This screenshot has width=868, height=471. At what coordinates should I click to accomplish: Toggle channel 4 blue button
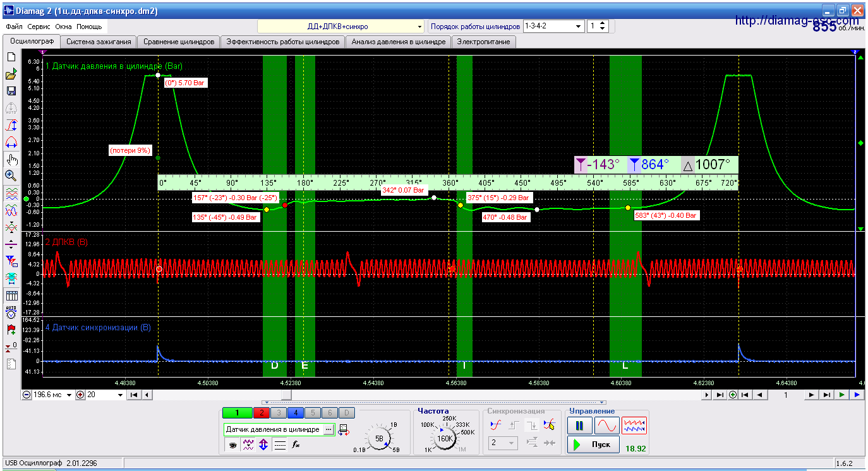[x=295, y=413]
